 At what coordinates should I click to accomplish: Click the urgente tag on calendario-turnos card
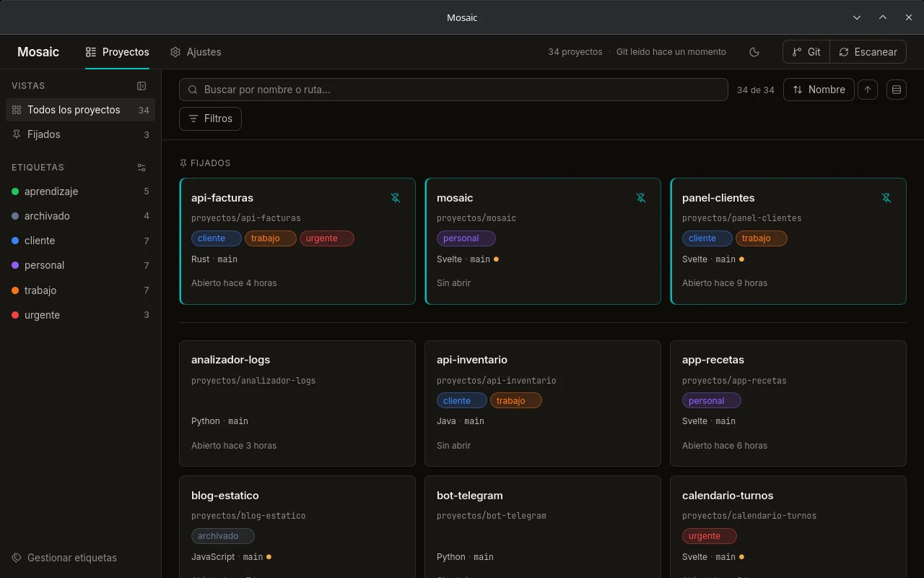click(710, 536)
